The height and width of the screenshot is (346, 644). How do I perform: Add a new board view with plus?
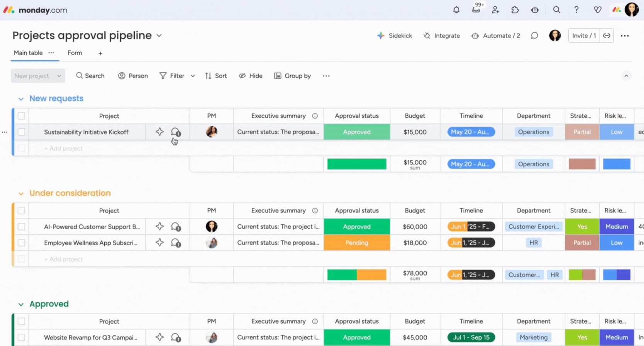point(100,53)
